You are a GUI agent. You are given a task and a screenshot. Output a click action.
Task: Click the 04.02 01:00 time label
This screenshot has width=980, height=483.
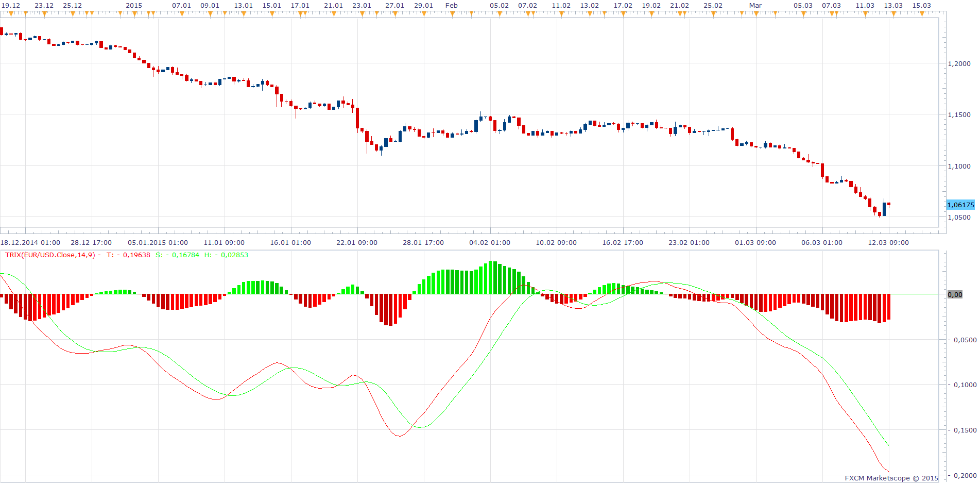click(490, 243)
